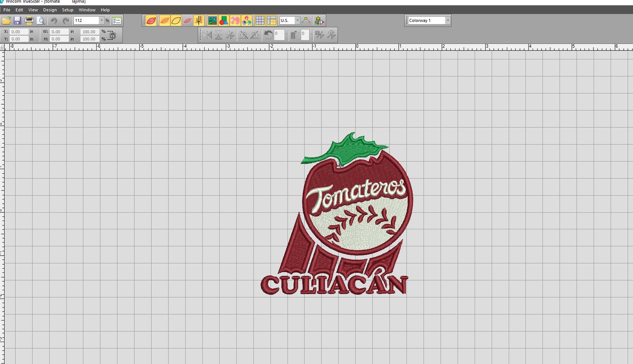Click the CULIACÁN lettering in the design

point(334,285)
